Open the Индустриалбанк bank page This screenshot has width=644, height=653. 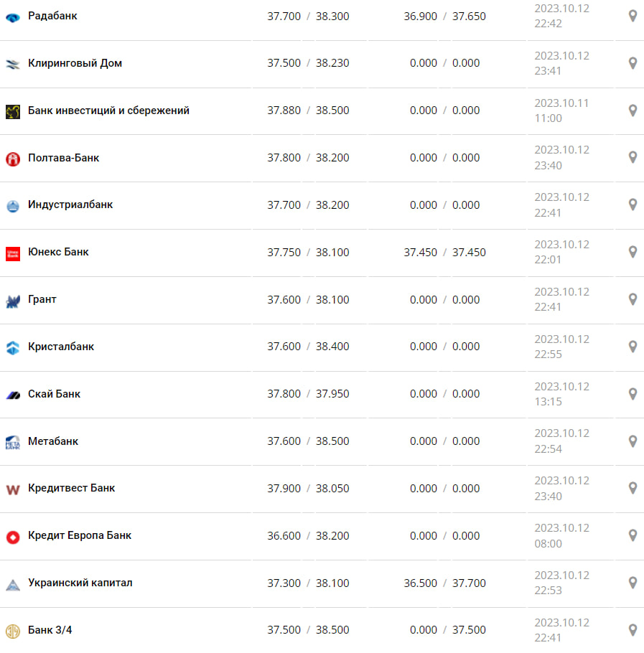(x=70, y=205)
